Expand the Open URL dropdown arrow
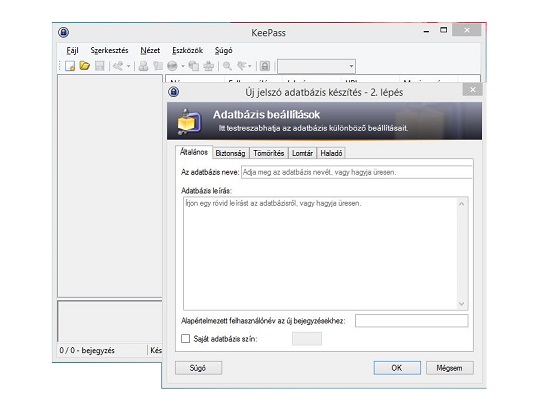This screenshot has height=412, width=550. pos(183,66)
